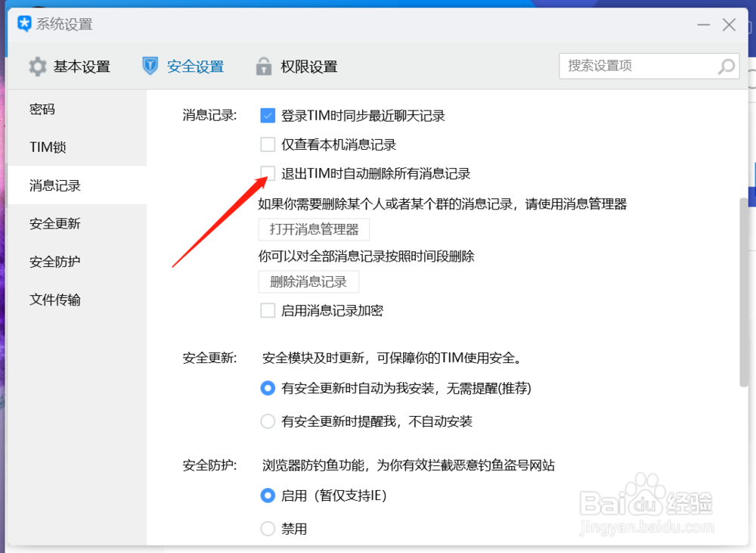Open the 基本设置 tab
Viewport: 756px width, 553px height.
pyautogui.click(x=70, y=67)
